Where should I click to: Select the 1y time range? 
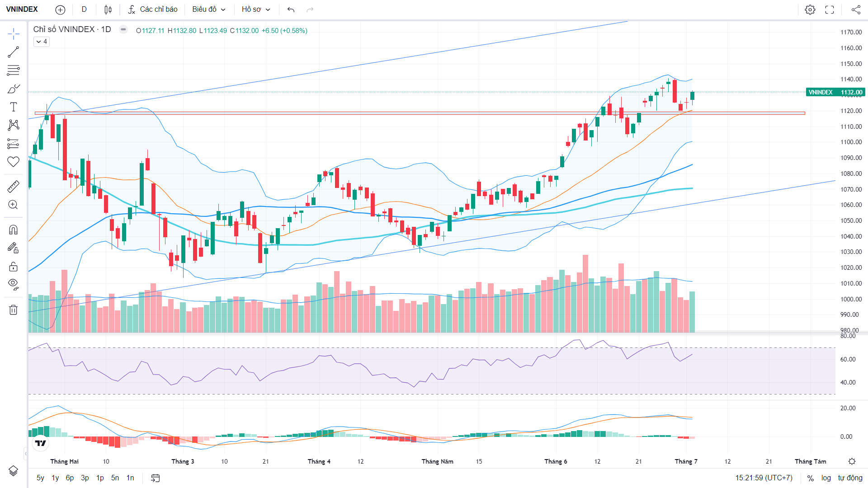55,478
